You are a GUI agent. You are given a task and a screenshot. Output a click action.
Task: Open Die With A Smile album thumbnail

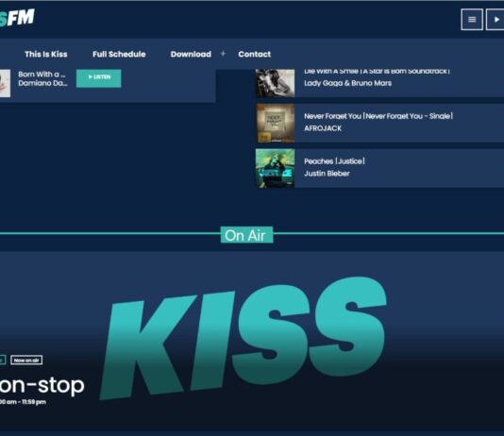tap(276, 83)
